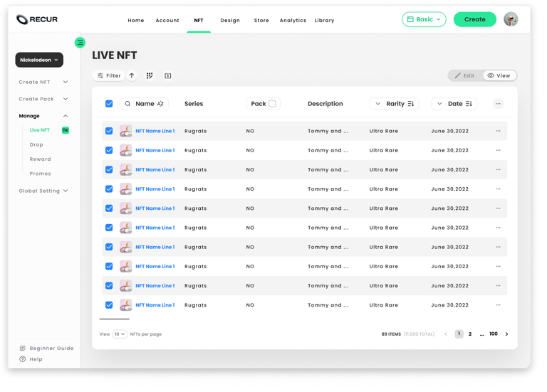Click the Date sort order icon
The image size is (547, 392).
[469, 103]
